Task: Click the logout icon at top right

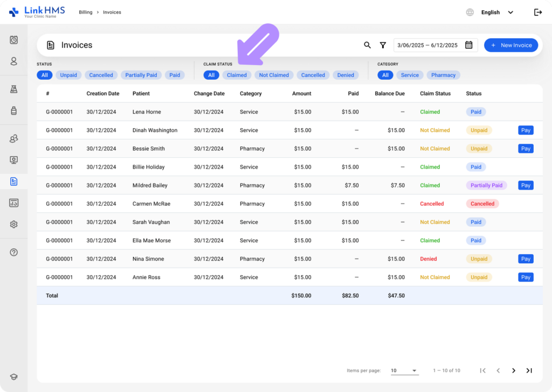Action: click(538, 12)
